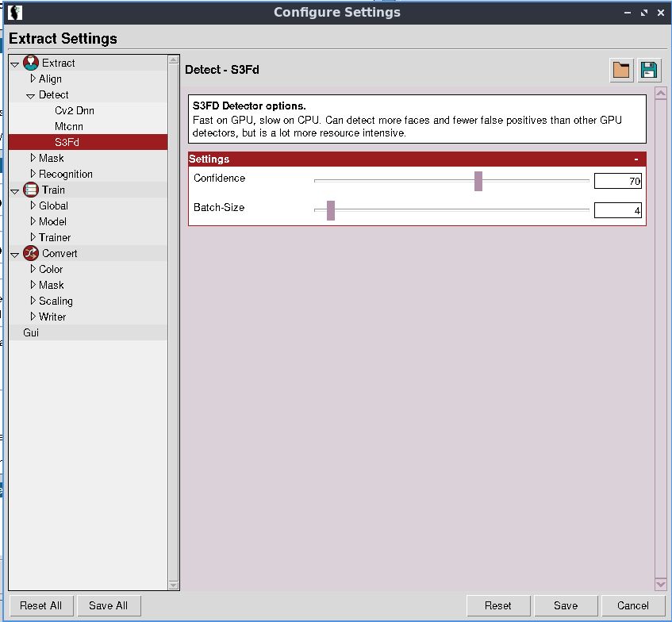Click settings pane scrollbar up arrow
The image size is (672, 622).
point(661,93)
